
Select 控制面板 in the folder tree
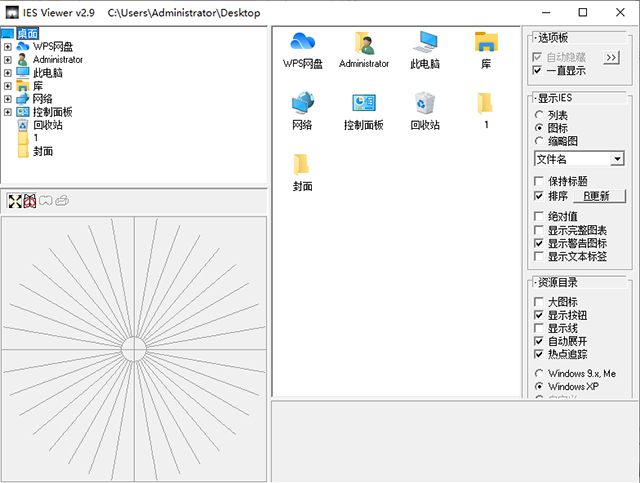[53, 112]
